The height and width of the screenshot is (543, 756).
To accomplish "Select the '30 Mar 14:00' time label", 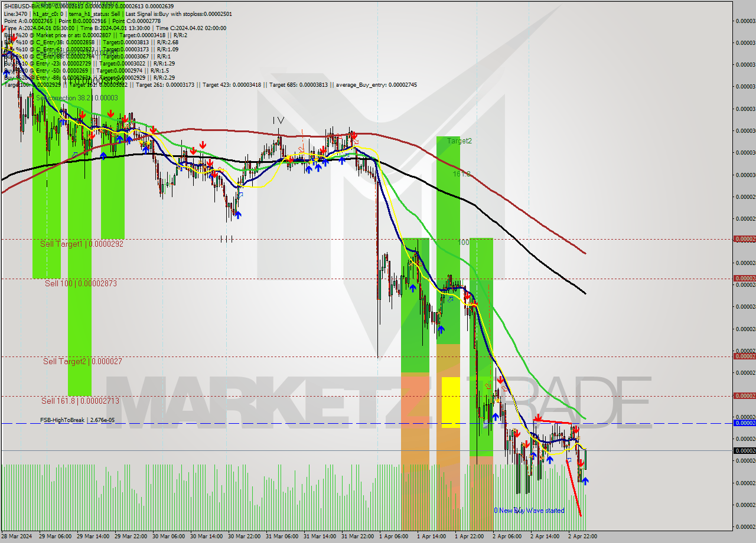I will 206,537.
